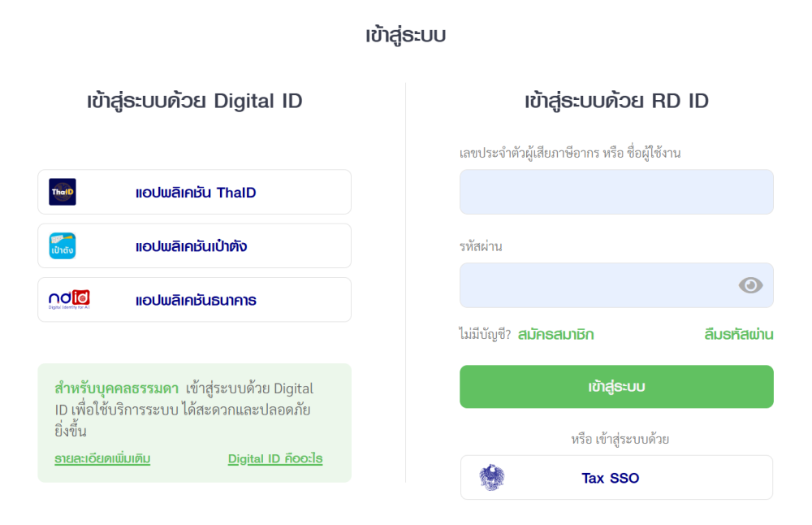Select แอปพลิเคชันธนาคาร login option
This screenshot has width=812, height=525.
196,301
